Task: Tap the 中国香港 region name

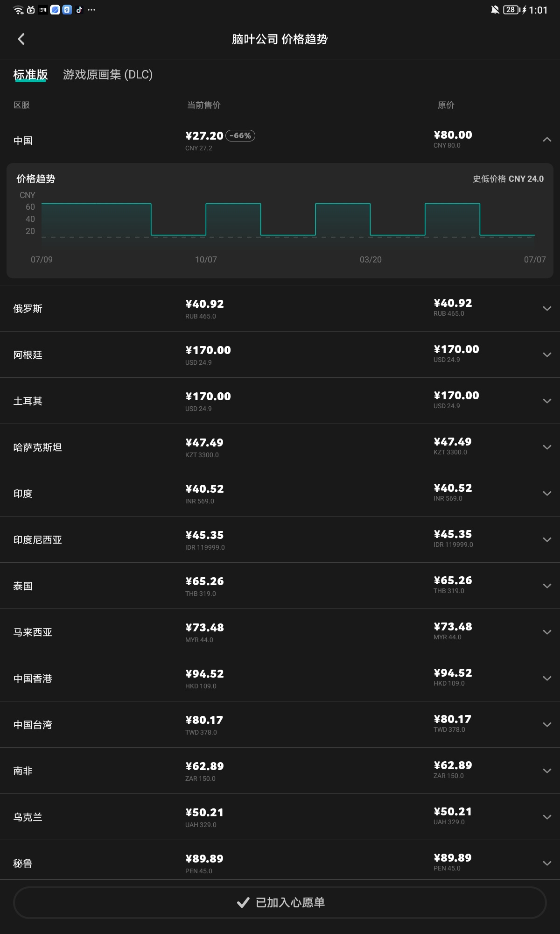Action: click(33, 679)
